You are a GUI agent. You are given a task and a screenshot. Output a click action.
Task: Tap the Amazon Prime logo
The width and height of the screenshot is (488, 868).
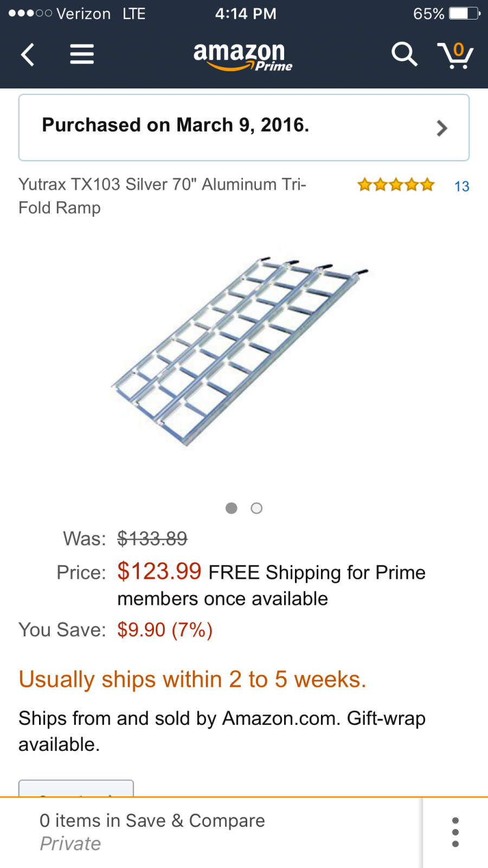[242, 56]
